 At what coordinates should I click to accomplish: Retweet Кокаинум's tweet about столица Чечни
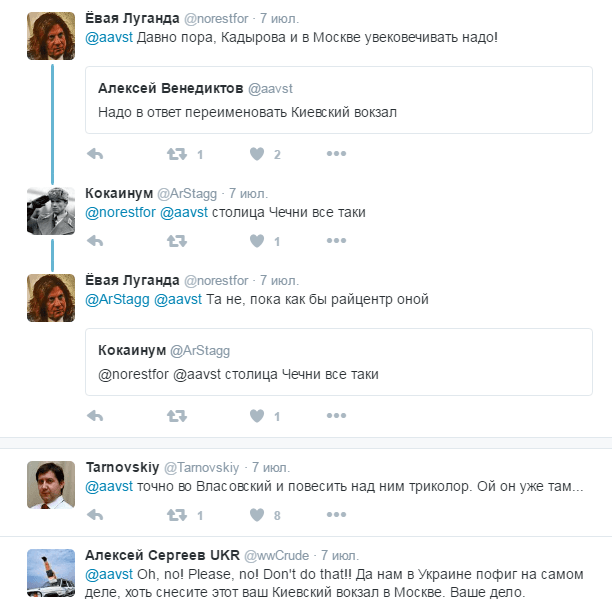coord(177,241)
